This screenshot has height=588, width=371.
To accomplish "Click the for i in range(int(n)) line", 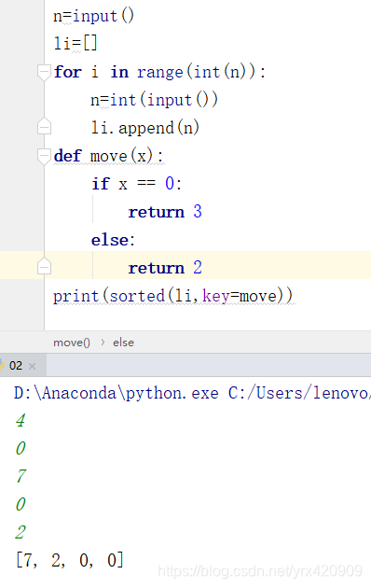I will click(x=159, y=72).
